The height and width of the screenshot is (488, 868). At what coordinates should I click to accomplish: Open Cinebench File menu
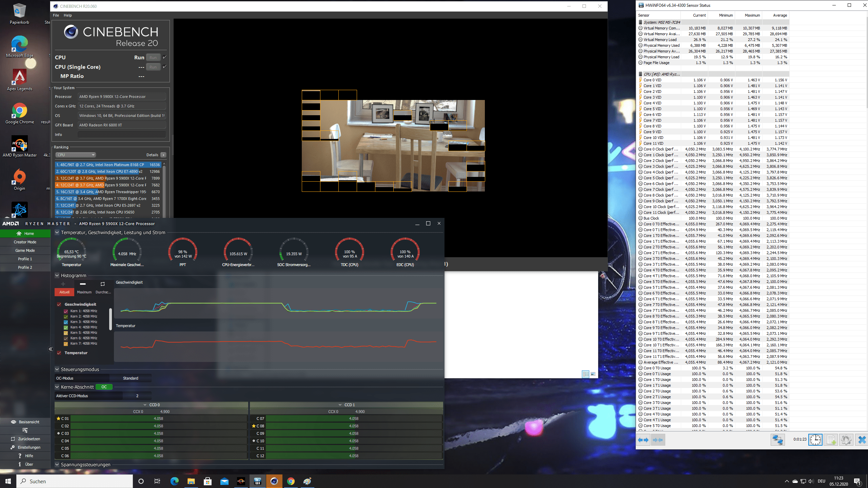56,15
